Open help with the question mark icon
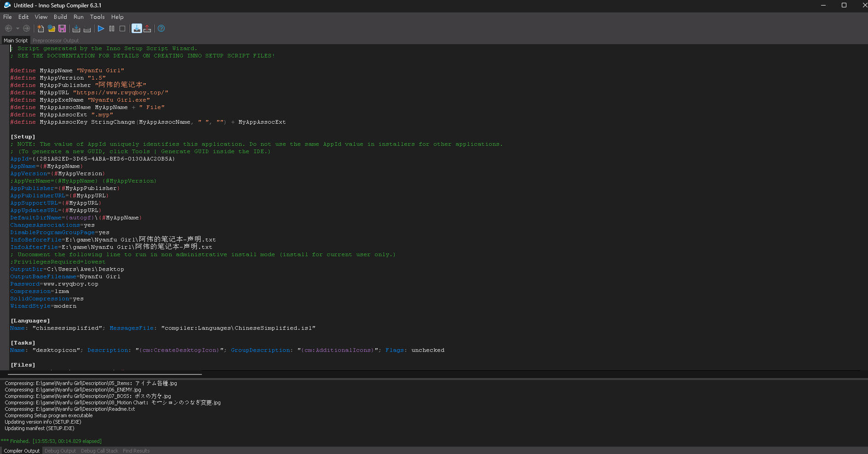Image resolution: width=868 pixels, height=454 pixels. (161, 29)
